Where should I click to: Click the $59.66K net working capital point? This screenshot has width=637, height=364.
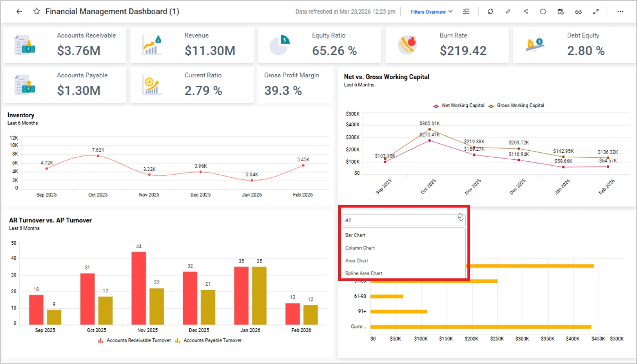click(563, 167)
